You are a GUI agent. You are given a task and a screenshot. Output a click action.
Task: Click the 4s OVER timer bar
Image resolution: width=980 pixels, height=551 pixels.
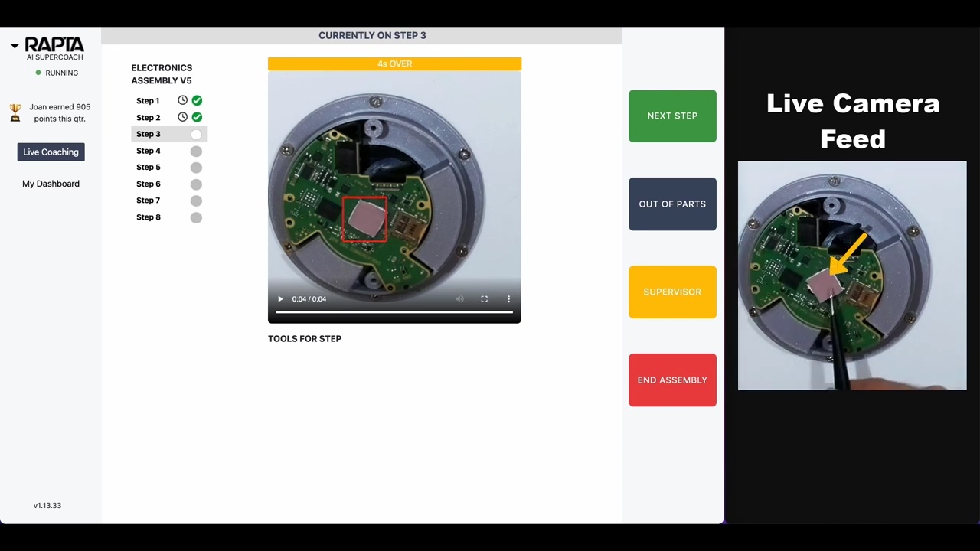[394, 64]
